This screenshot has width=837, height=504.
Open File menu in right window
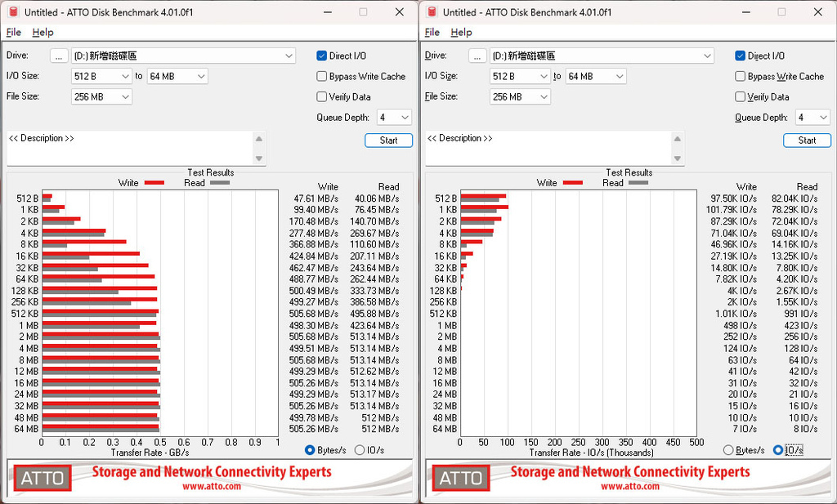pyautogui.click(x=432, y=32)
